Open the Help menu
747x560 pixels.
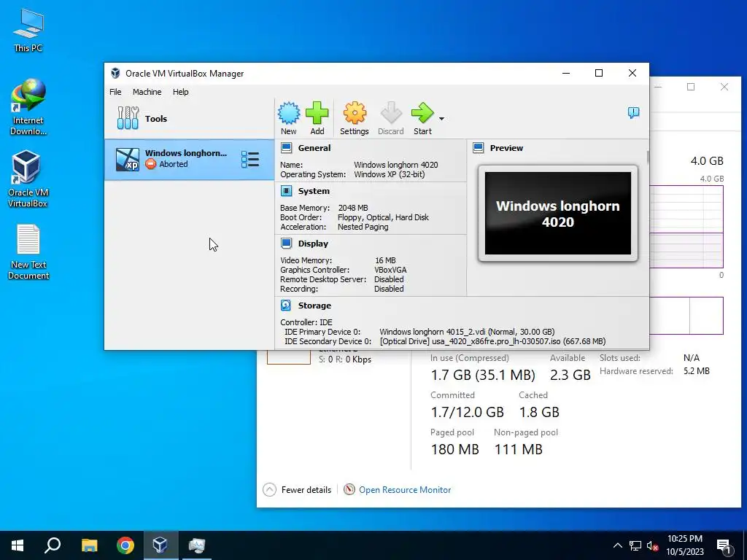[181, 92]
